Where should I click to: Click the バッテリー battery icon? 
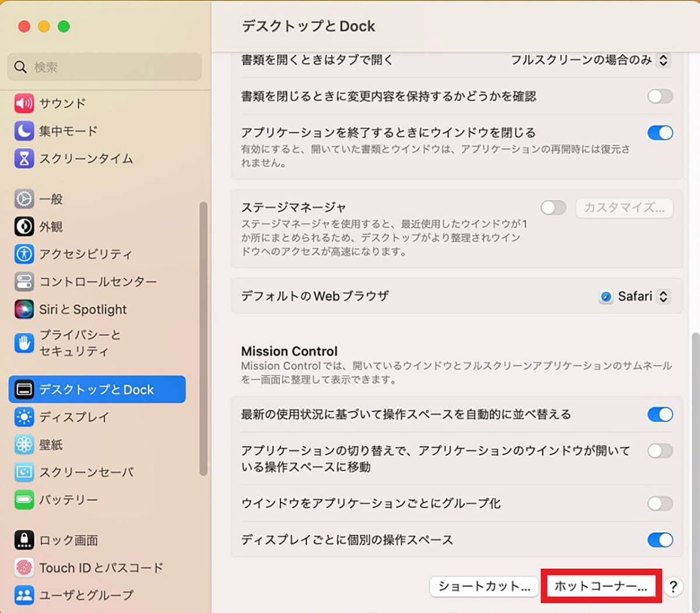pos(24,500)
